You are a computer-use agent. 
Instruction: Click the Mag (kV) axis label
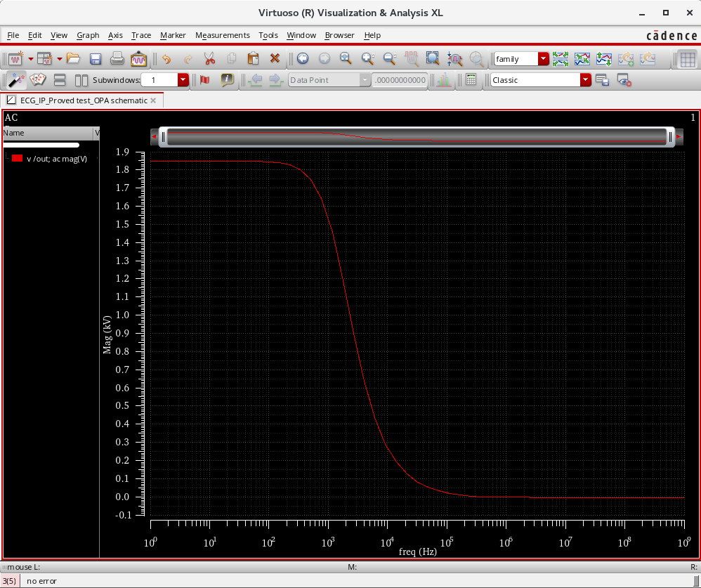(107, 335)
